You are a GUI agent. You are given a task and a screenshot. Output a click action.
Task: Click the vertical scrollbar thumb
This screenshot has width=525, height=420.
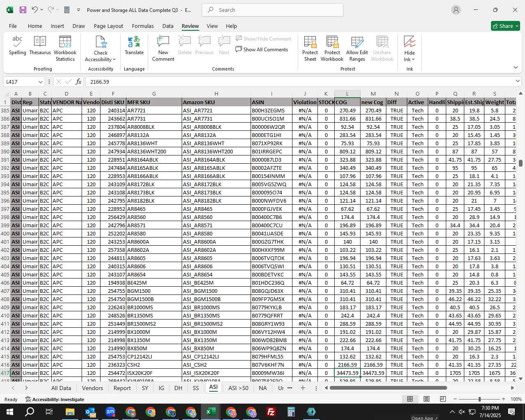(521, 163)
